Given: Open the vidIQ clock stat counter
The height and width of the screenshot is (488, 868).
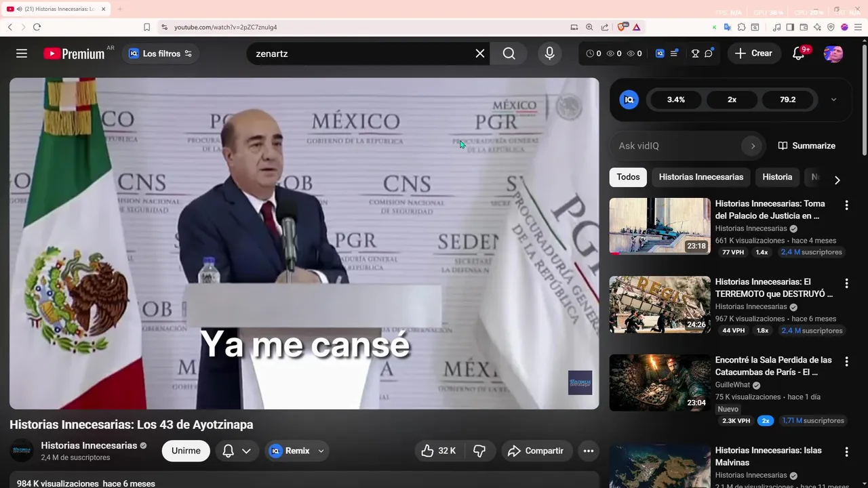Looking at the screenshot, I should click(593, 54).
